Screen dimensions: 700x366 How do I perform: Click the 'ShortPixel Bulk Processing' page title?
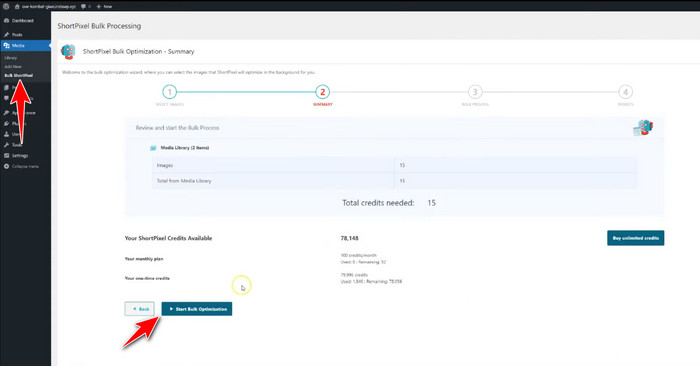pos(99,26)
